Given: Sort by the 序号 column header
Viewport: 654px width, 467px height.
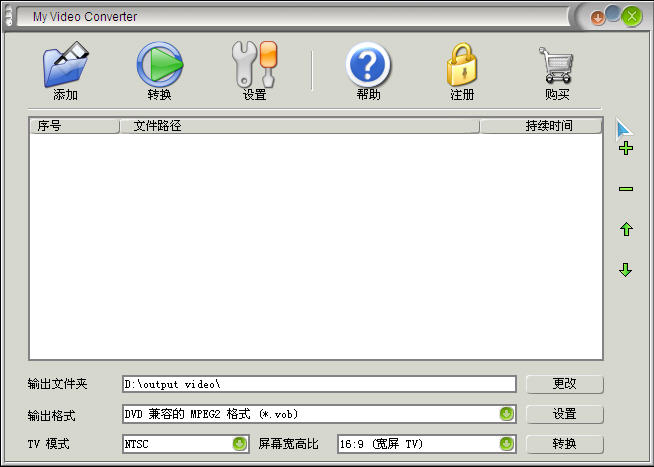Looking at the screenshot, I should click(x=74, y=126).
